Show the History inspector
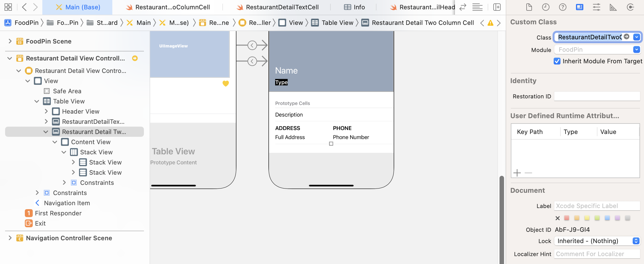Image resolution: width=644 pixels, height=264 pixels. [x=546, y=7]
